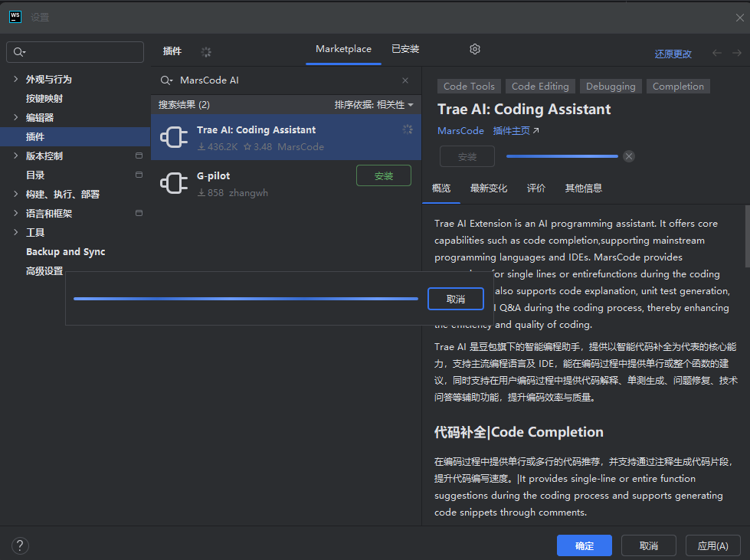Click the G-pilot plugin plug icon

pyautogui.click(x=174, y=183)
